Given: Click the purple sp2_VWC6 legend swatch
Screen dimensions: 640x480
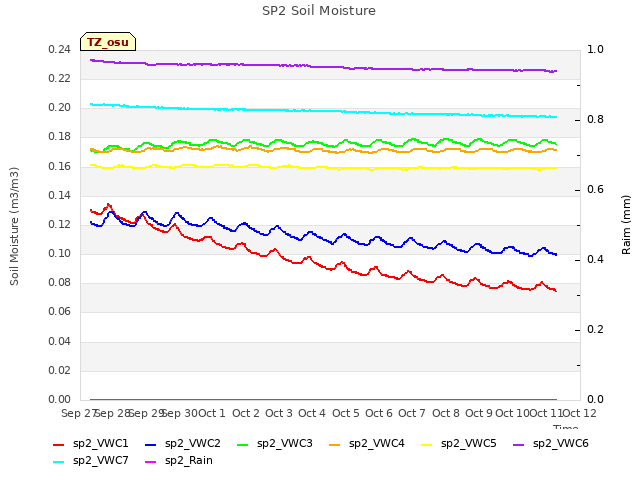Looking at the screenshot, I should click(x=519, y=444).
